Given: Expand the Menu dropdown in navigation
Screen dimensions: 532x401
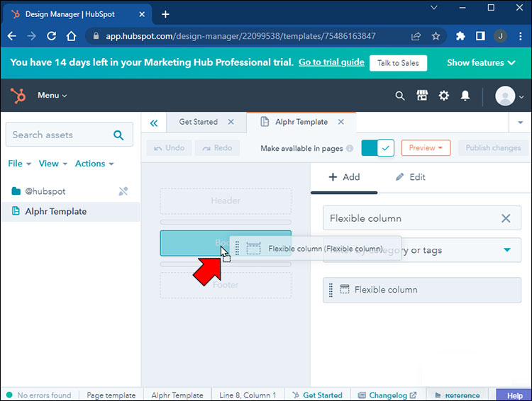Looking at the screenshot, I should click(x=52, y=95).
